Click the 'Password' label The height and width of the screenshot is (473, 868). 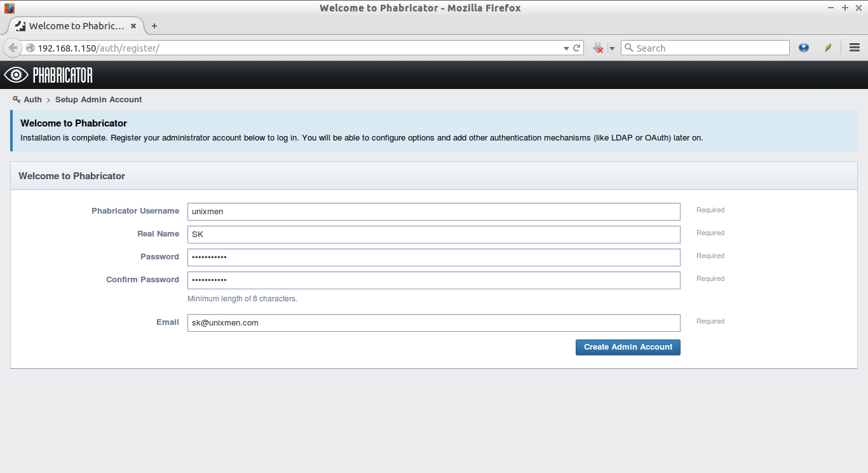pos(159,257)
